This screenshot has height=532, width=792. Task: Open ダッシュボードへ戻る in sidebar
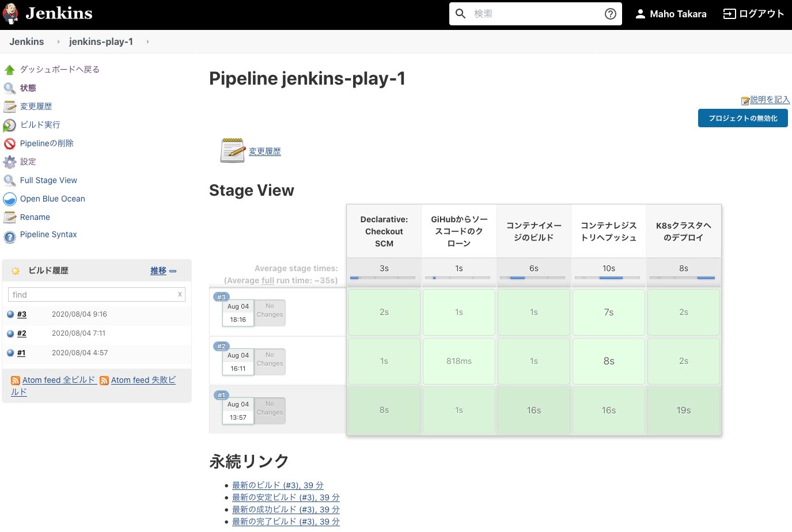click(60, 69)
